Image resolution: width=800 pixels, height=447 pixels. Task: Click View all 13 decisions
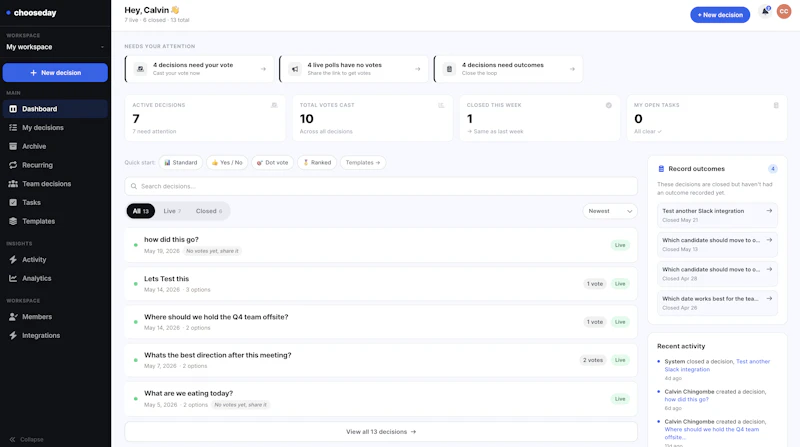tap(381, 432)
